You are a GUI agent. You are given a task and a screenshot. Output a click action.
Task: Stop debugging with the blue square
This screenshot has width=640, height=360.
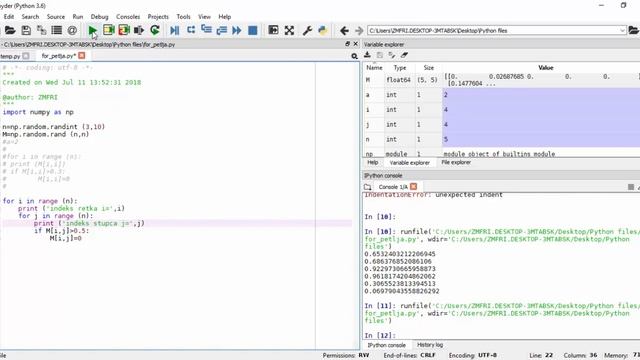(253, 30)
